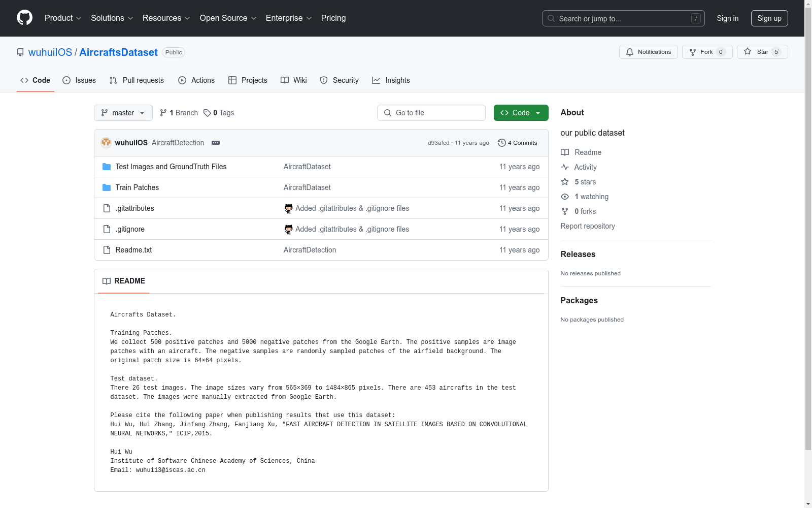The height and width of the screenshot is (508, 812).
Task: Click Sign in
Action: [x=727, y=18]
